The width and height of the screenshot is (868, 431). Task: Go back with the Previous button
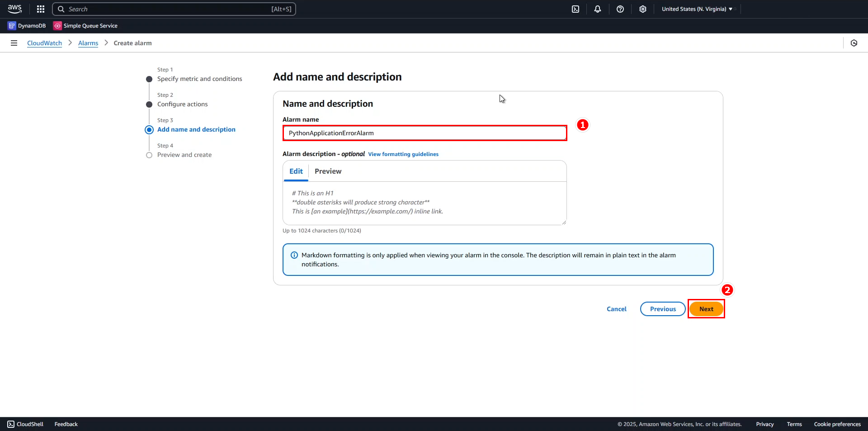[x=663, y=309]
